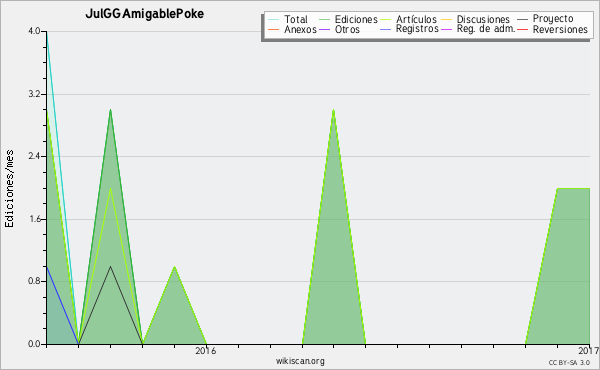The image size is (600, 370).
Task: Click the 1.6 y-axis label
Action: click(34, 219)
